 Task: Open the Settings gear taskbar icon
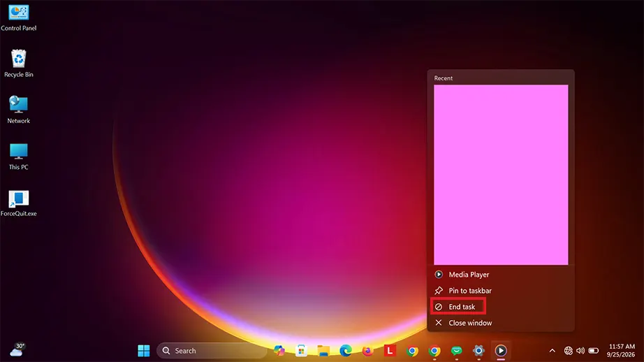(478, 351)
